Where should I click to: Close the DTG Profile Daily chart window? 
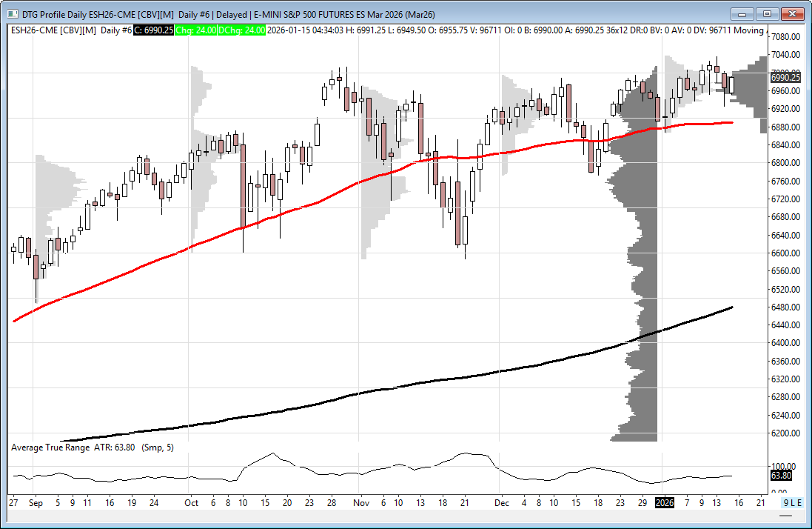click(792, 13)
